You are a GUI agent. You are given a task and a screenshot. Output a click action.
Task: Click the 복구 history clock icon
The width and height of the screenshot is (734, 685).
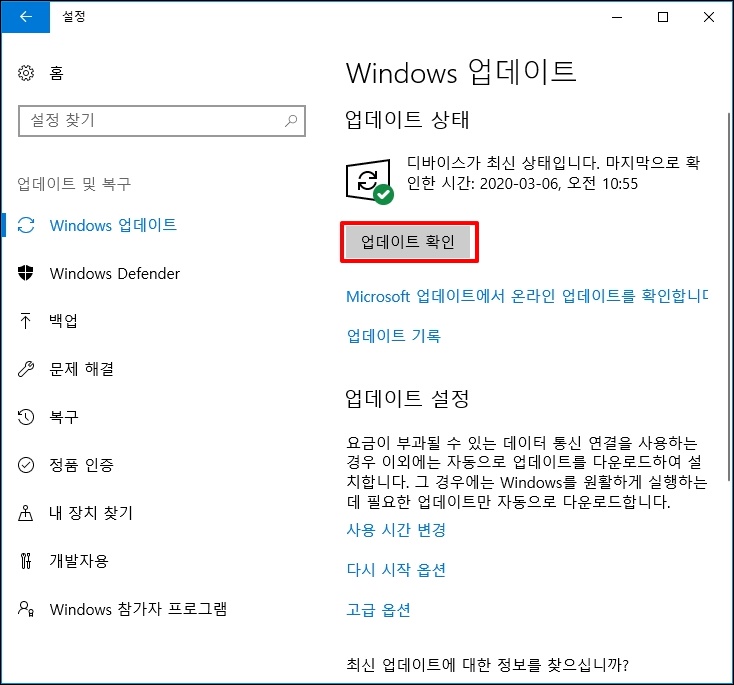tap(26, 417)
